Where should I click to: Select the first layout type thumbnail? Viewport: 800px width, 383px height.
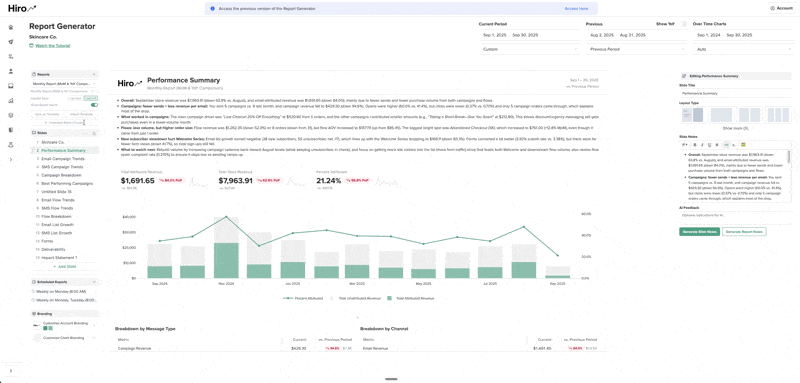pos(692,115)
